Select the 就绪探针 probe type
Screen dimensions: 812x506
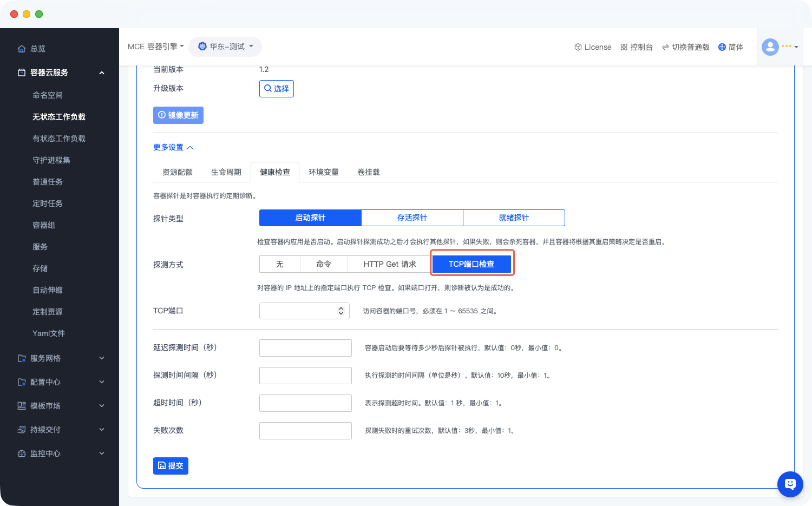click(514, 218)
